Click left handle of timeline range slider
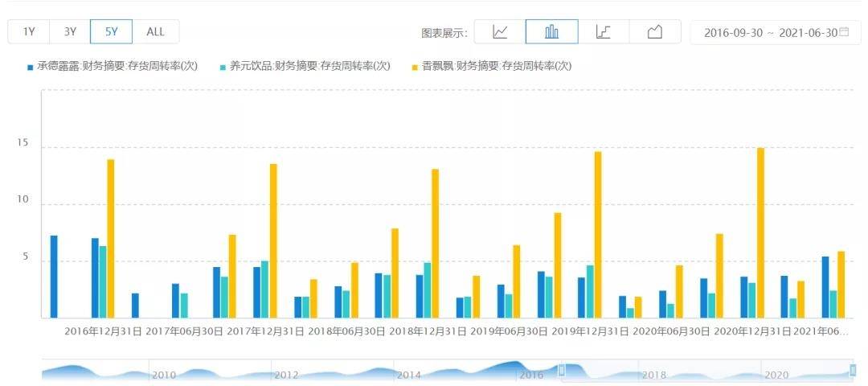Image resolution: width=868 pixels, height=386 pixels. [x=561, y=370]
